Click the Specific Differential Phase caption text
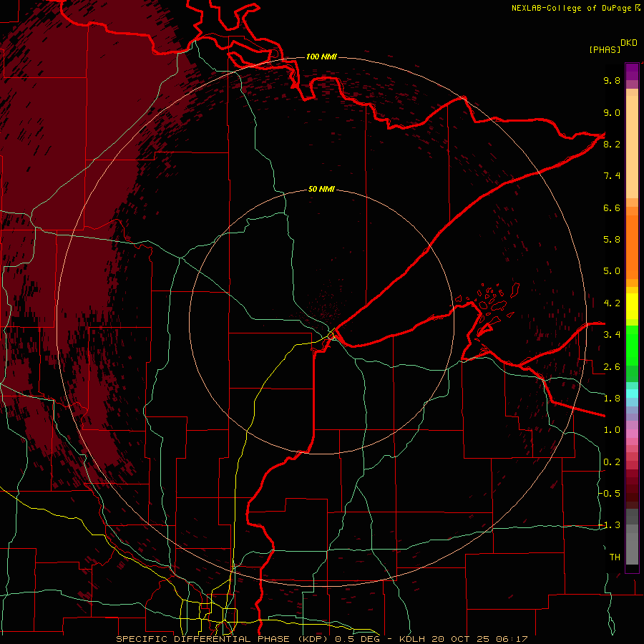 [321, 639]
